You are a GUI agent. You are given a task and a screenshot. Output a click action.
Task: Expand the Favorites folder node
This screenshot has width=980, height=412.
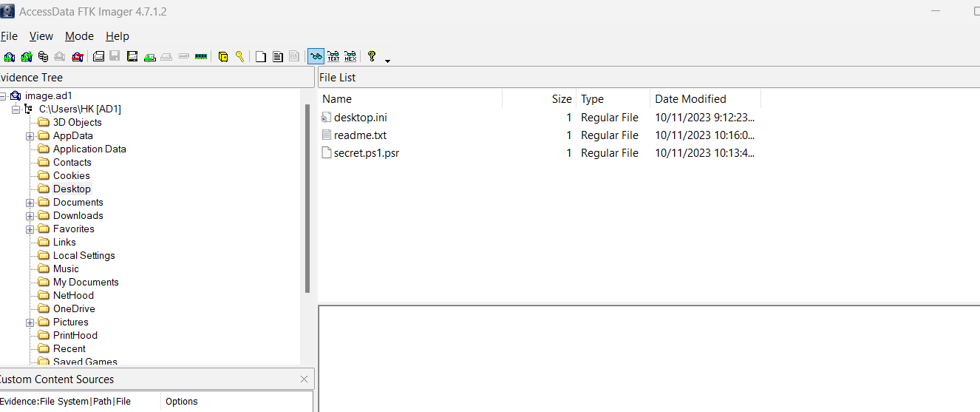[30, 229]
